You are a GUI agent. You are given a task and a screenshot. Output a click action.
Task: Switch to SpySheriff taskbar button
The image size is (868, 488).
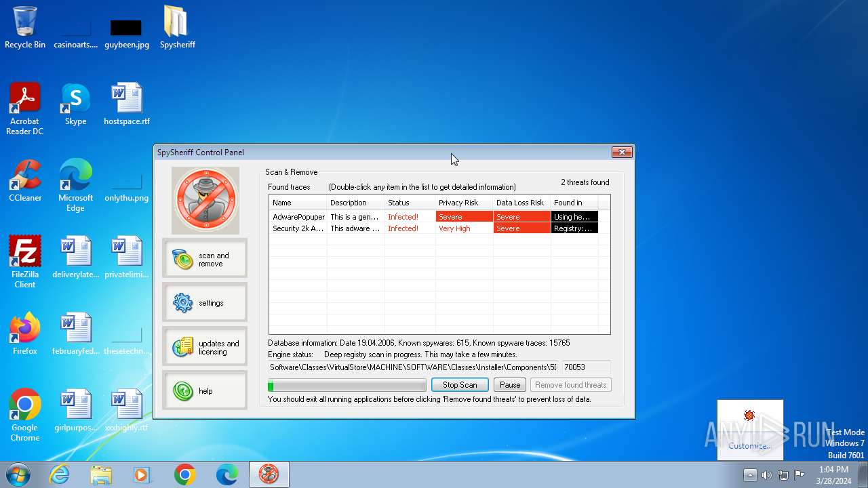(269, 474)
